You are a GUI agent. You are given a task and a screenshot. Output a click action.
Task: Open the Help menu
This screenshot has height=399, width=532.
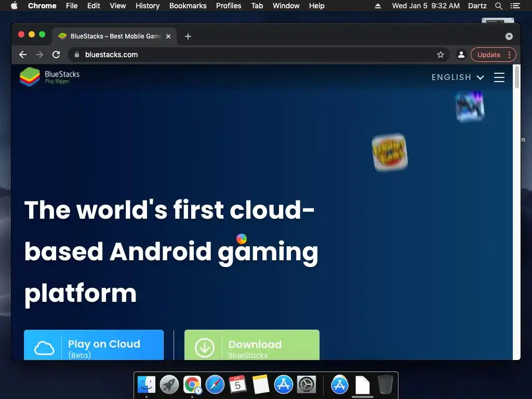click(316, 6)
